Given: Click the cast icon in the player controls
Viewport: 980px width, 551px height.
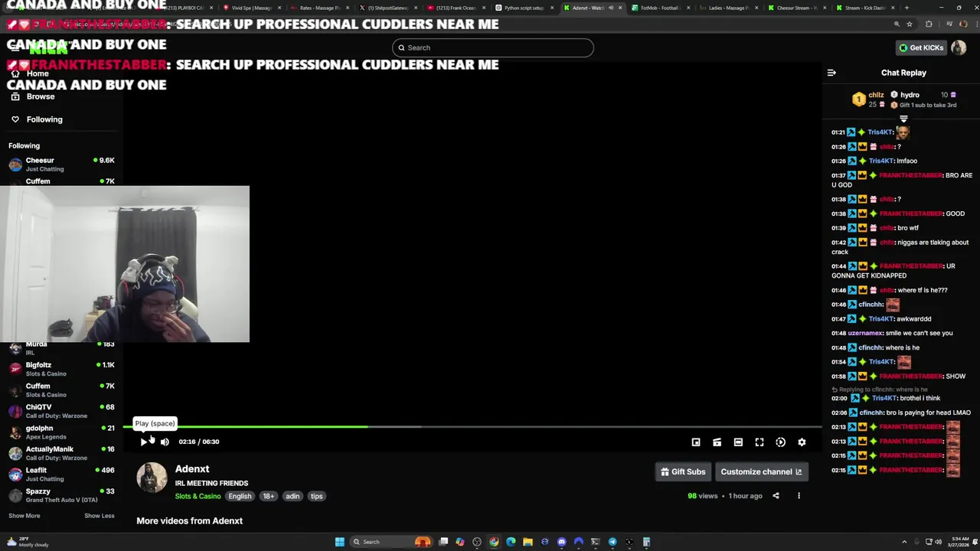Looking at the screenshot, I should tap(717, 442).
